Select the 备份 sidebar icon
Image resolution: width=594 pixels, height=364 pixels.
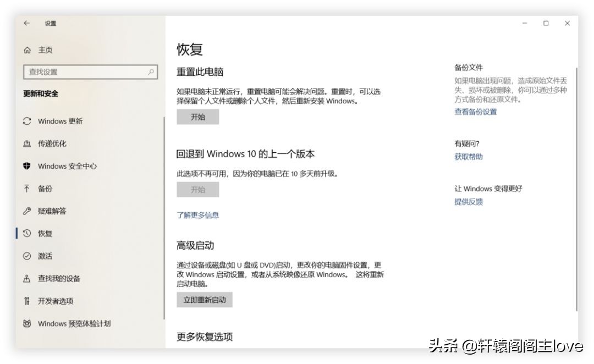(26, 189)
